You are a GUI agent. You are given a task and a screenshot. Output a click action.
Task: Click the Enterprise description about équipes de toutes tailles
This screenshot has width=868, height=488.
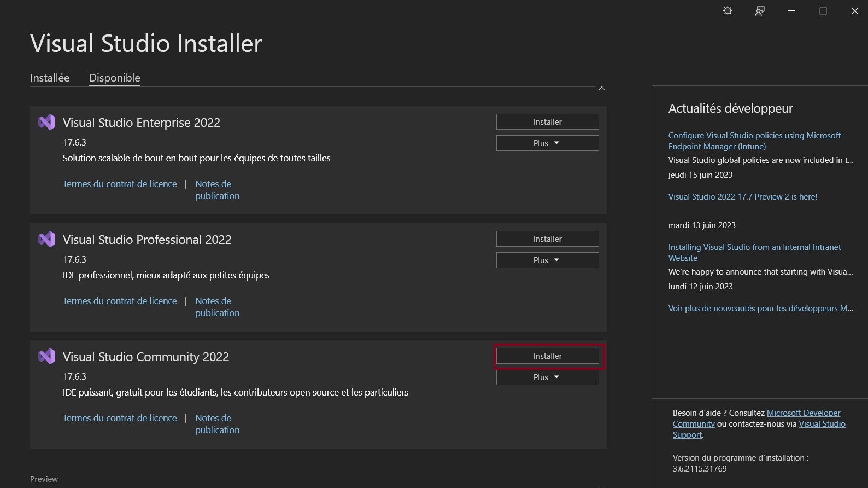[197, 158]
